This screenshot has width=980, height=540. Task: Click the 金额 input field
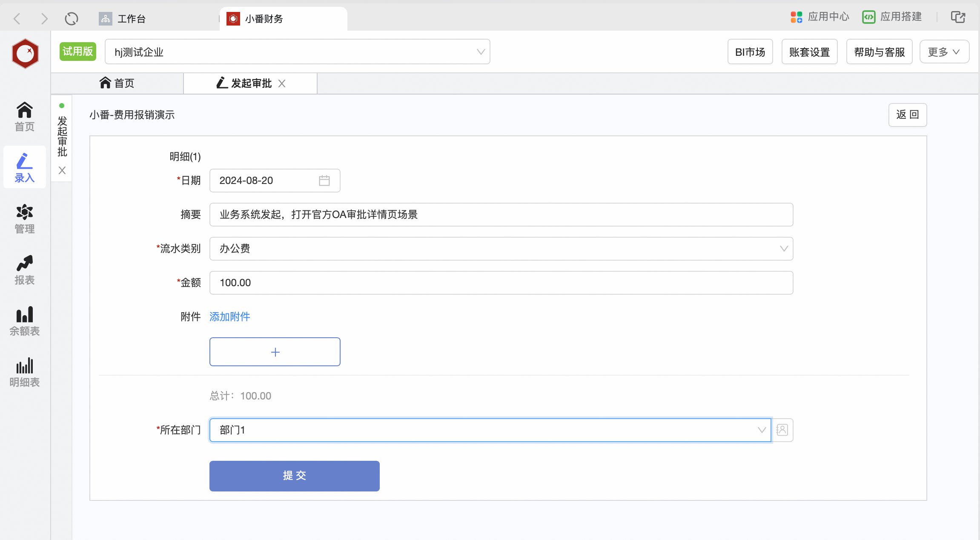click(501, 283)
